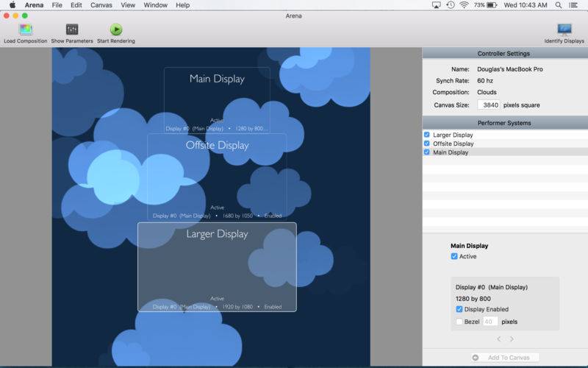
Task: Go to the next display with the right chevron
Action: coord(512,339)
